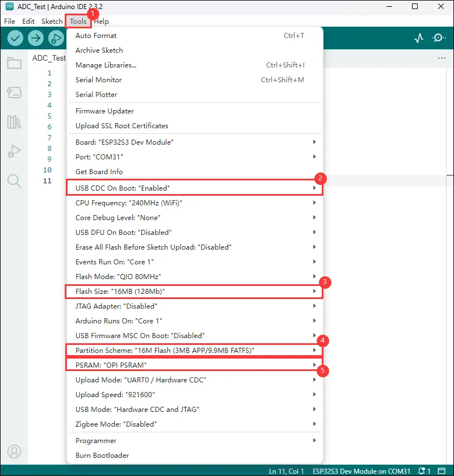Expand the Board: ESP32S3 Dev Module submenu
Image resolution: width=454 pixels, height=476 pixels.
pyautogui.click(x=170, y=142)
